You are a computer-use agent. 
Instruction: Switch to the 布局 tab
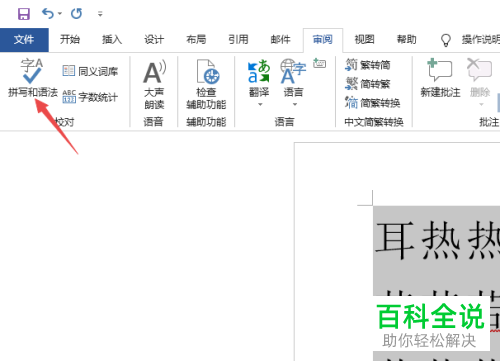tap(196, 40)
